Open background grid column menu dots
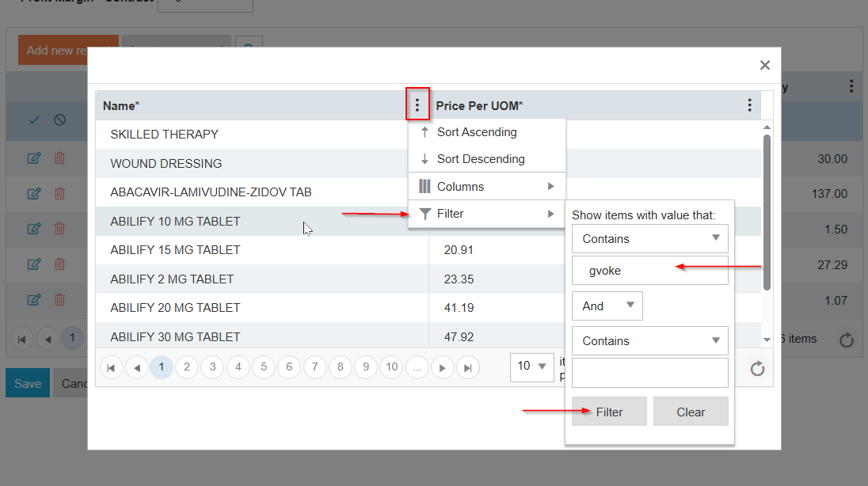Image resolution: width=868 pixels, height=486 pixels. [x=851, y=85]
